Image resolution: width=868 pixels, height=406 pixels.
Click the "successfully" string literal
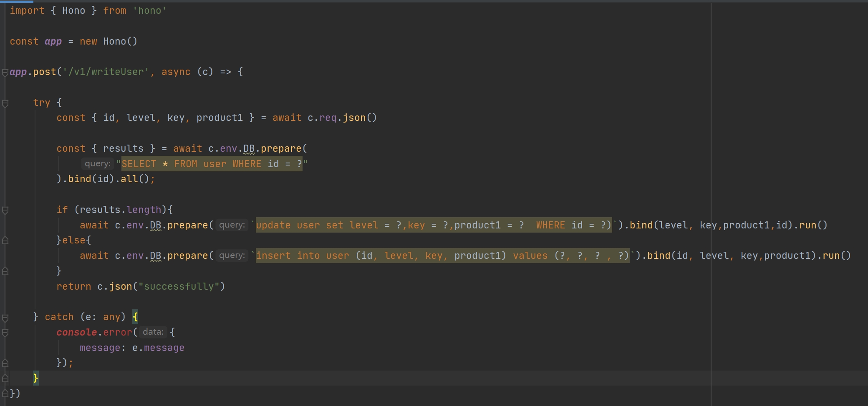coord(179,286)
